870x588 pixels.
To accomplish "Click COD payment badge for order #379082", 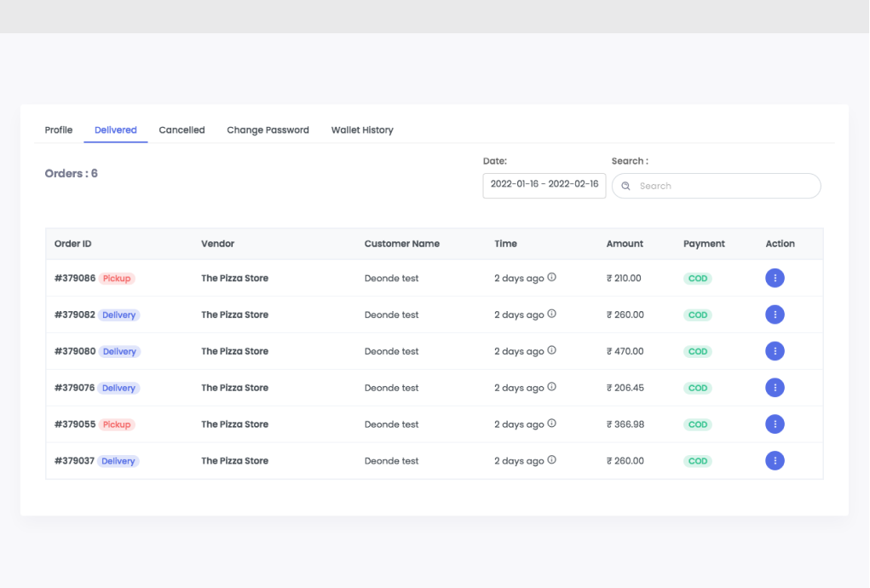I will (x=697, y=315).
